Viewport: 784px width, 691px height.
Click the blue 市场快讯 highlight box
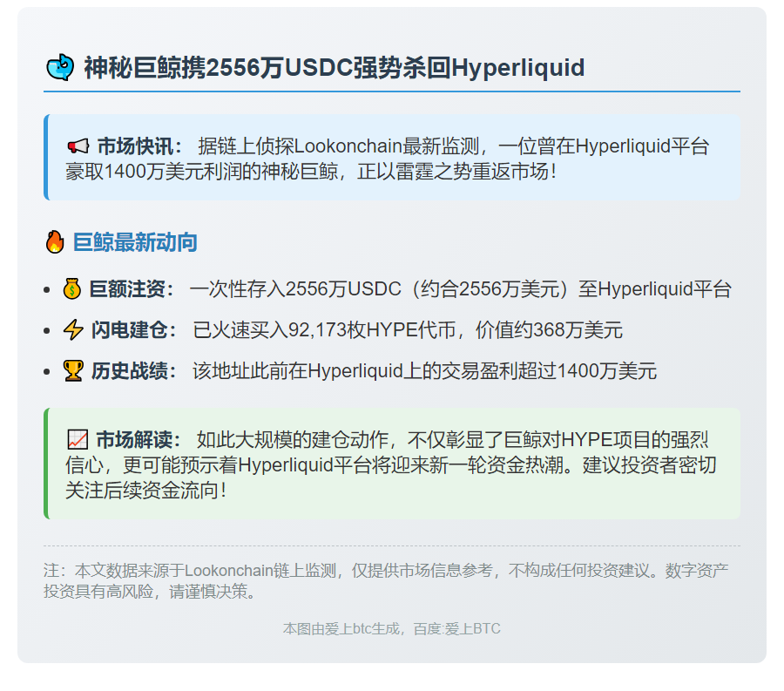pyautogui.click(x=392, y=157)
